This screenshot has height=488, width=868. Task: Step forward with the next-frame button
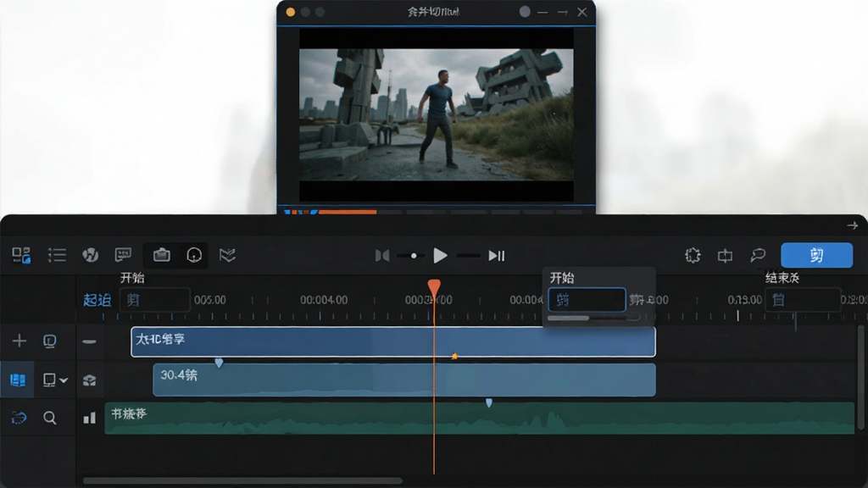(x=497, y=256)
